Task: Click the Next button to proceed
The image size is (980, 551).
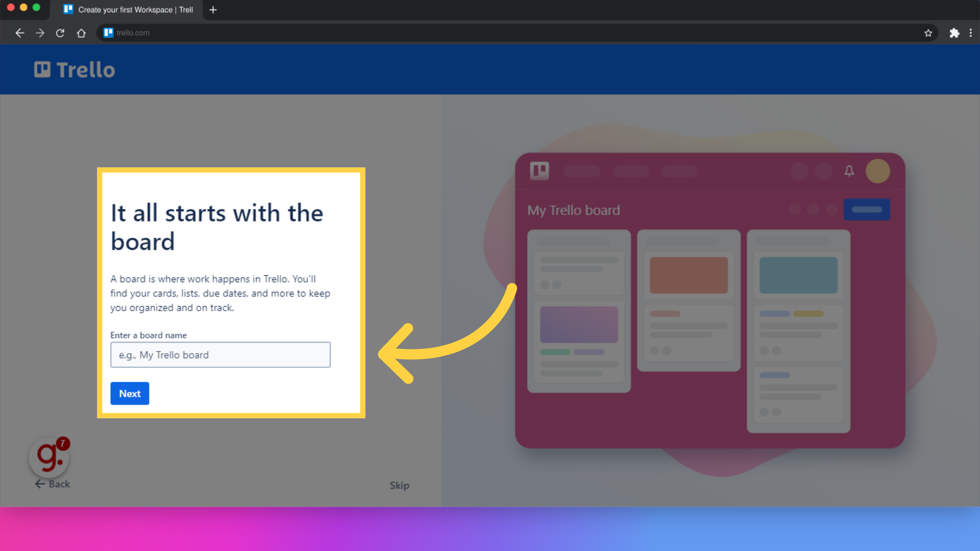Action: click(129, 393)
